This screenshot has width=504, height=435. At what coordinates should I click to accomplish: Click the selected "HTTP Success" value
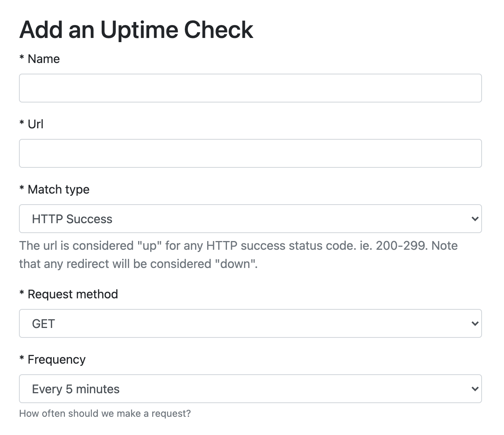coord(72,219)
